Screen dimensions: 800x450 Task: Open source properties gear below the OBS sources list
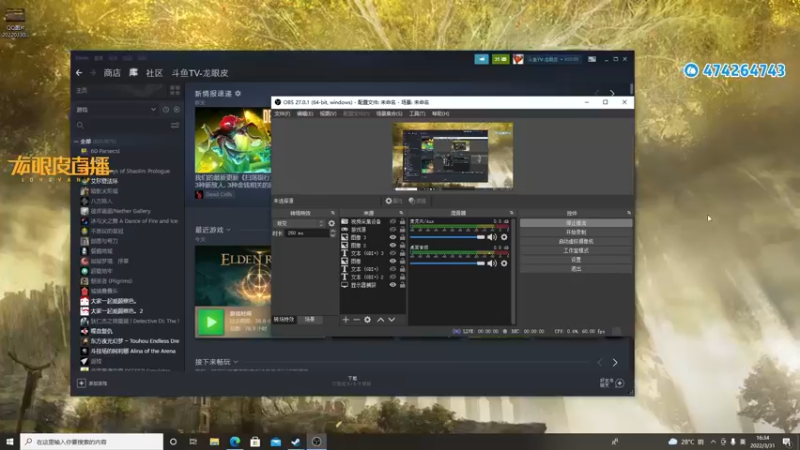pos(367,319)
